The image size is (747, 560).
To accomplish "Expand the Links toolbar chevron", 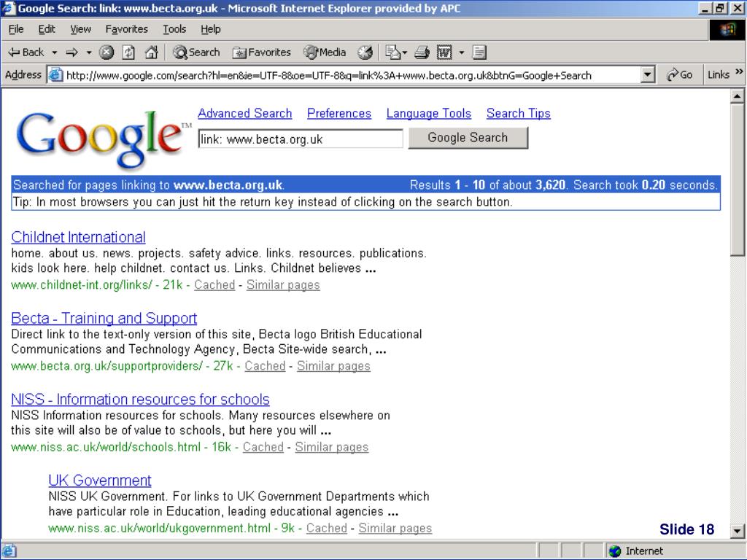I will pos(739,72).
